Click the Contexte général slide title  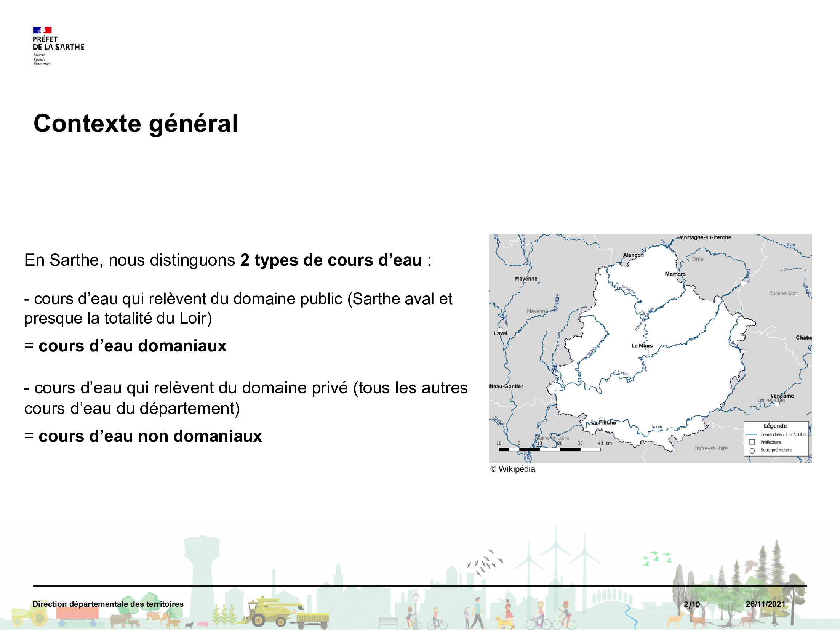tap(136, 123)
